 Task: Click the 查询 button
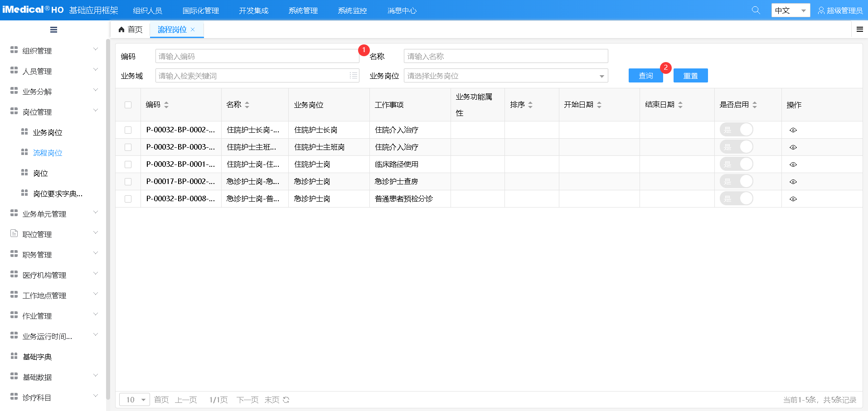click(645, 76)
